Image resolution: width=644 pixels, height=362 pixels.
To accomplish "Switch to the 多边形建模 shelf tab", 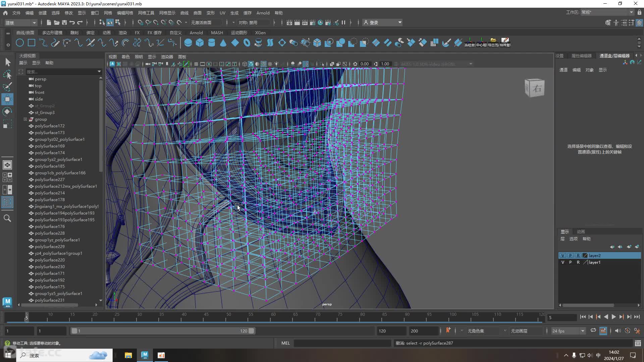I will tap(52, 33).
